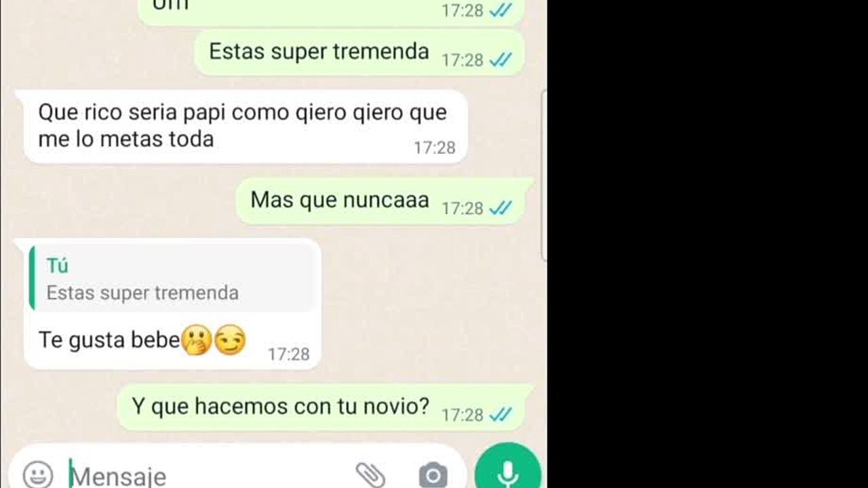Click the paperclip attachment icon

tap(370, 474)
